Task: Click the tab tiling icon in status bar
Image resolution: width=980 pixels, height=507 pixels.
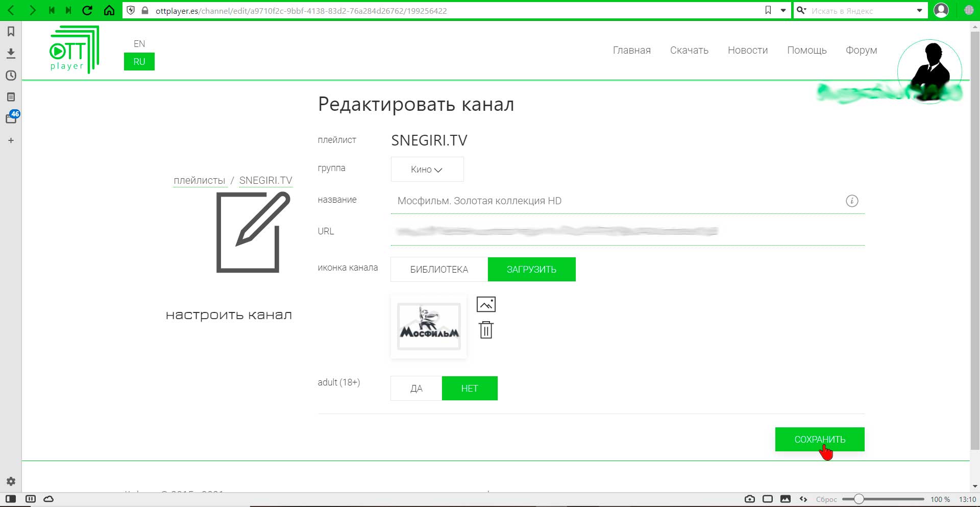Action: tap(31, 499)
